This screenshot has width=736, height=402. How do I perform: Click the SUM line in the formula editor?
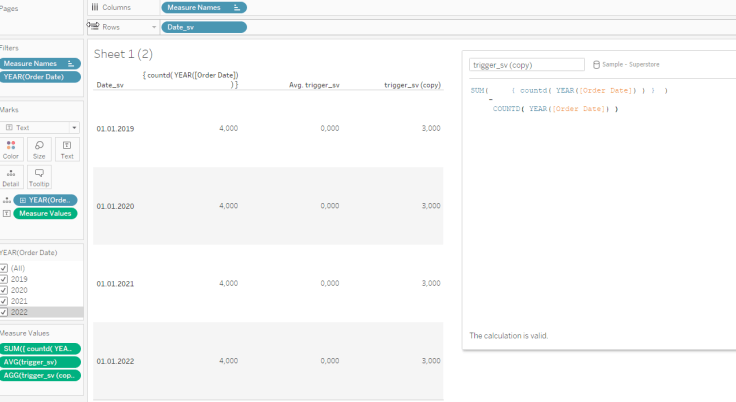[x=569, y=91]
